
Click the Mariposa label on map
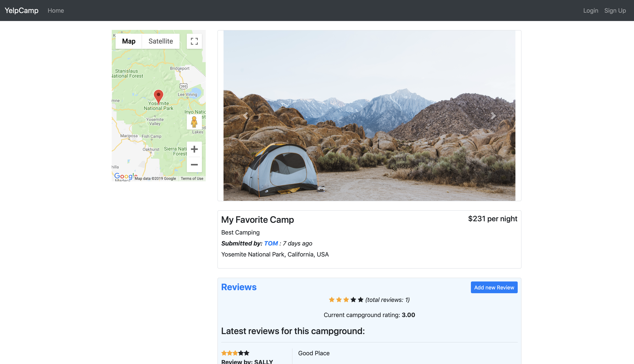coord(129,136)
